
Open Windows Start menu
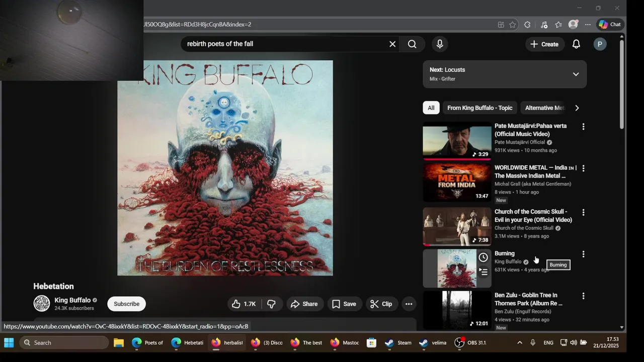click(9, 343)
